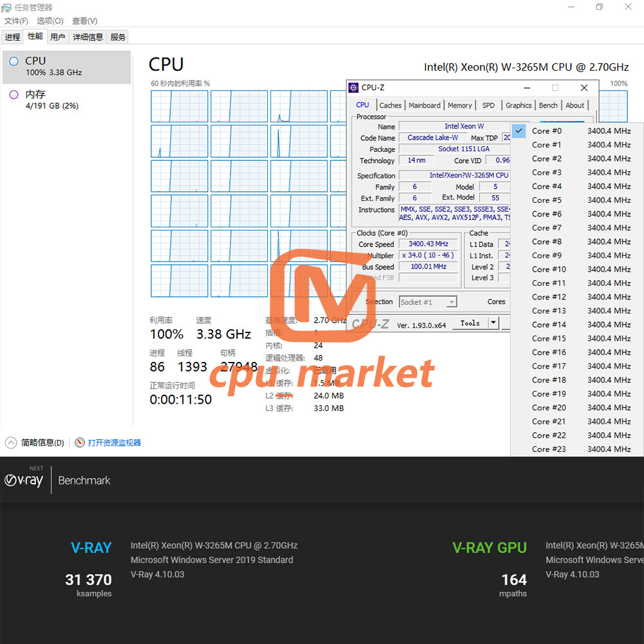Viewport: 644px width, 644px height.
Task: Select Core #10 in the core list
Action: [x=577, y=269]
